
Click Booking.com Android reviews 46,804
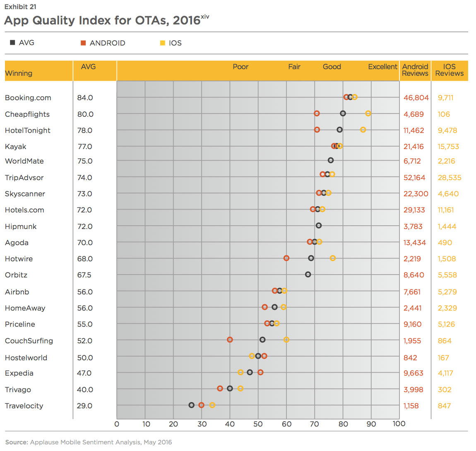[416, 98]
